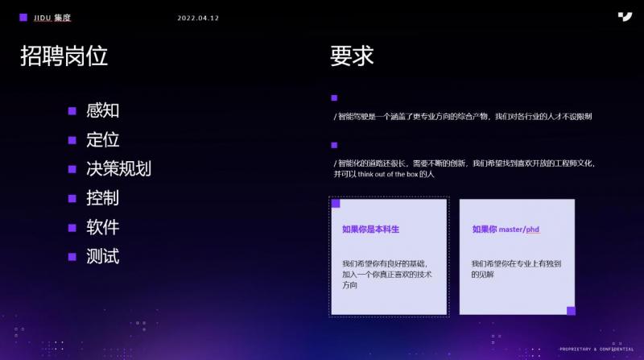The image size is (644, 360).
Task: Select the 控制 list item
Action: pyautogui.click(x=103, y=198)
